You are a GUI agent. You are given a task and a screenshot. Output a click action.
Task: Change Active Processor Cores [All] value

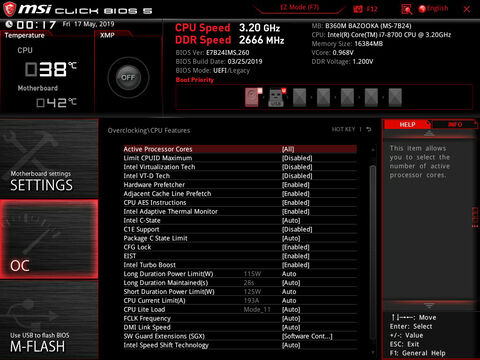288,149
